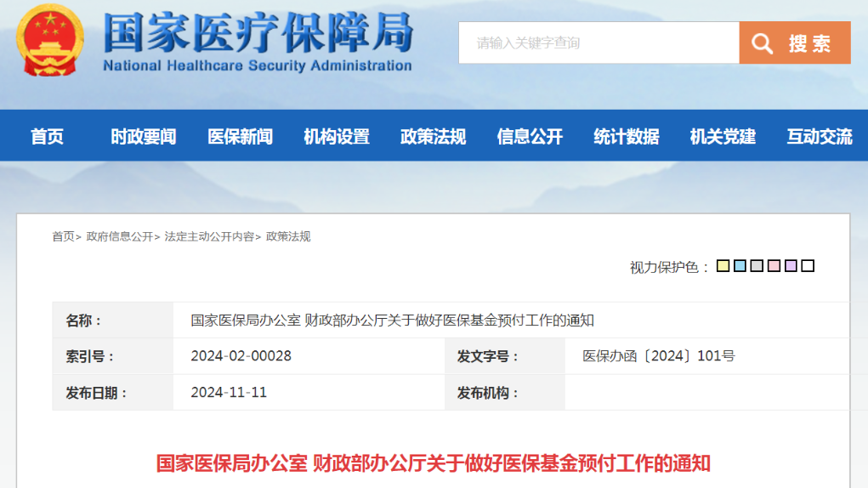Click the publish date 2024-11-11
Viewport: 868px width, 488px height.
coord(229,392)
